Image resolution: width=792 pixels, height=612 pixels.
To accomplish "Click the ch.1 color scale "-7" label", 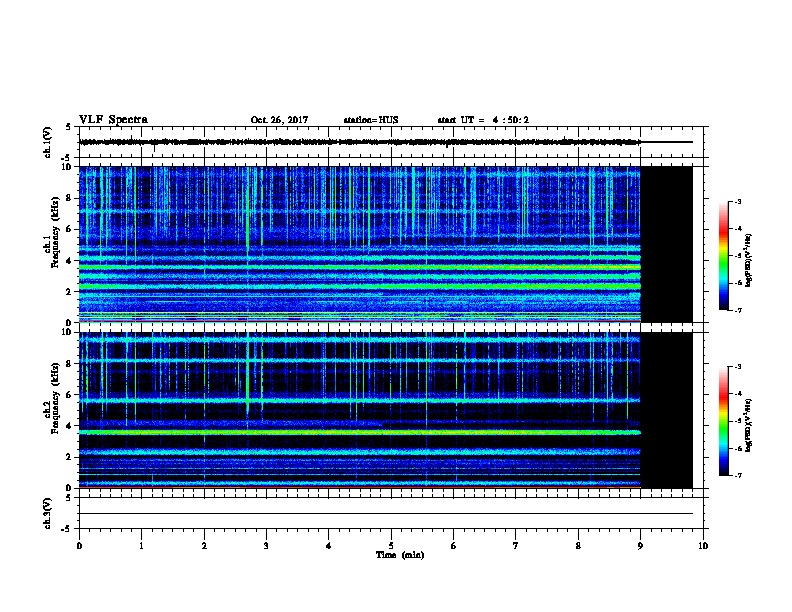I will [x=737, y=310].
